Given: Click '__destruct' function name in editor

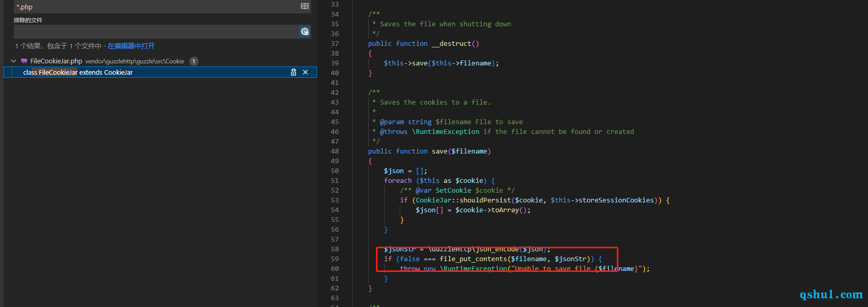Looking at the screenshot, I should pos(451,44).
